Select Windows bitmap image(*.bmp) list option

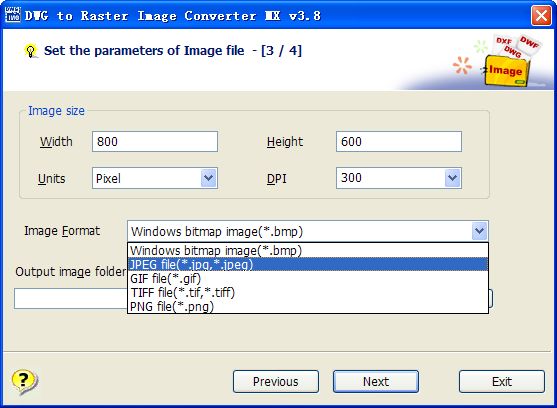308,250
